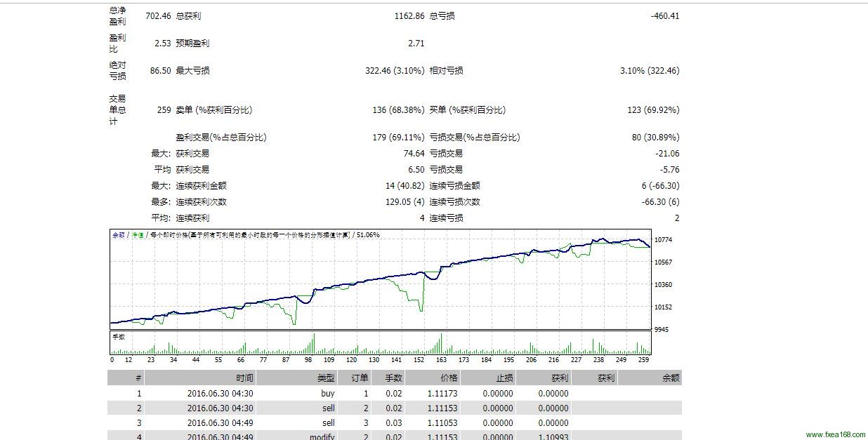The height and width of the screenshot is (440, 868).
Task: Select the absolute drawdown value 86.50
Action: [x=161, y=70]
